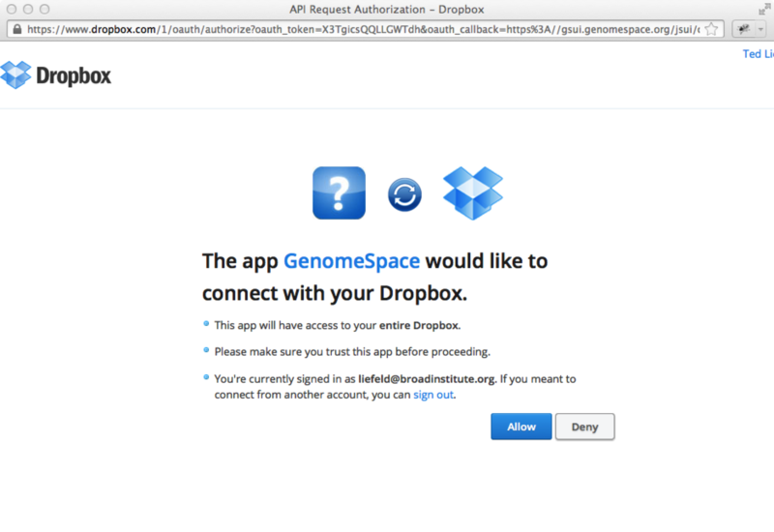Open the extension dropdown arrow
The width and height of the screenshot is (774, 532).
pyautogui.click(x=760, y=29)
